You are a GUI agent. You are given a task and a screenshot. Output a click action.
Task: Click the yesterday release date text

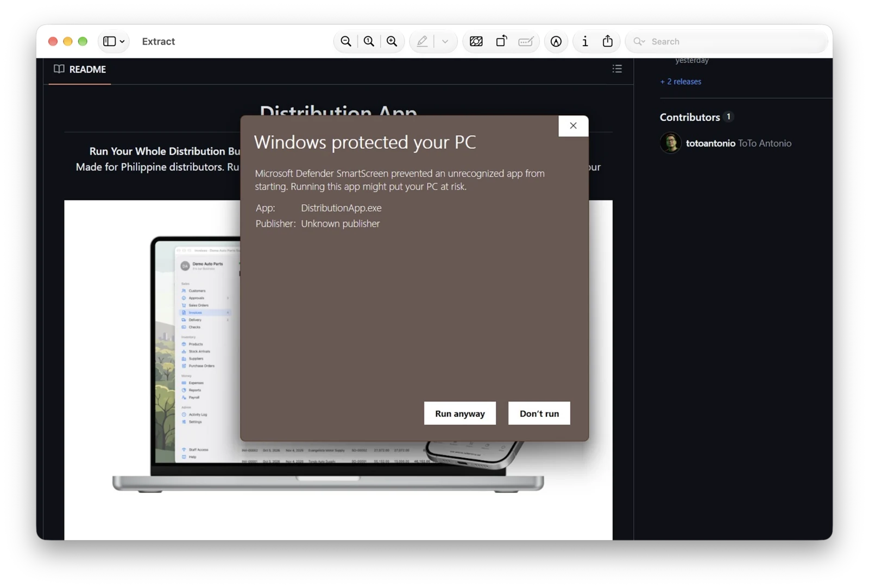point(692,60)
